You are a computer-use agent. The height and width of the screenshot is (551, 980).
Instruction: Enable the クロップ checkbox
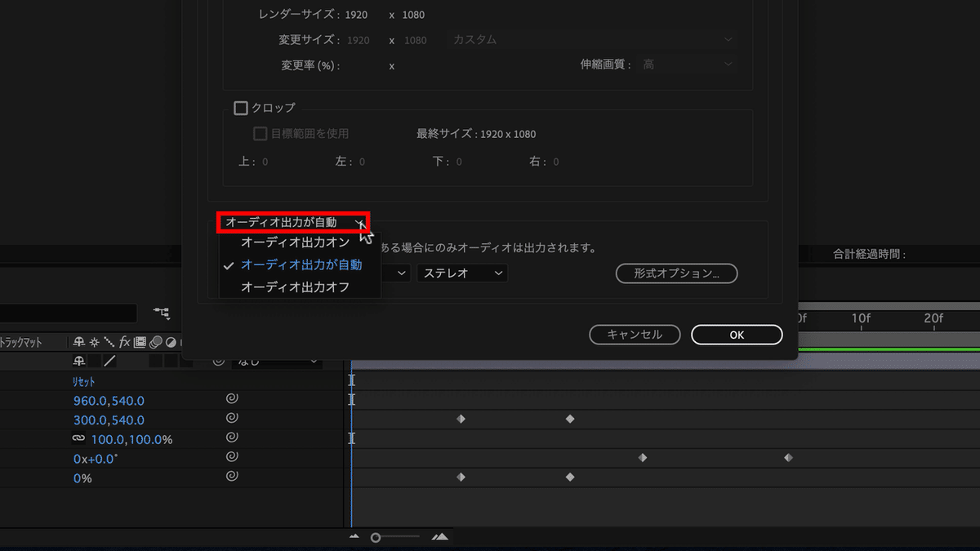(241, 107)
